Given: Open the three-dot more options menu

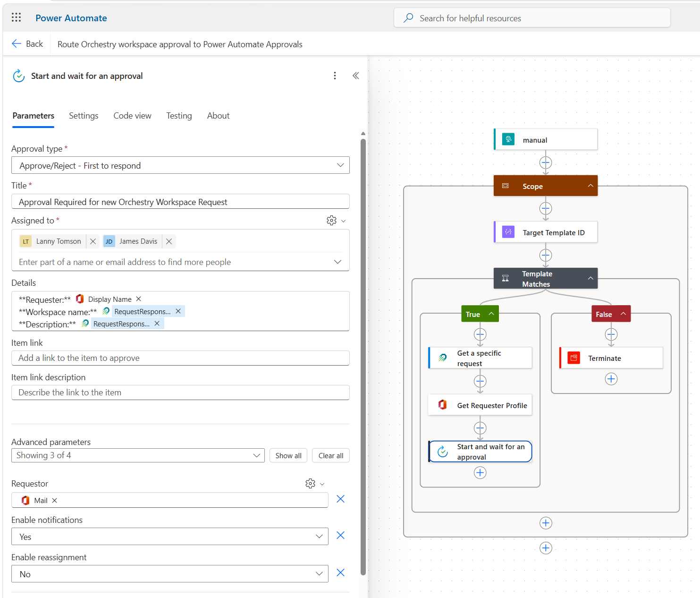Looking at the screenshot, I should coord(335,76).
